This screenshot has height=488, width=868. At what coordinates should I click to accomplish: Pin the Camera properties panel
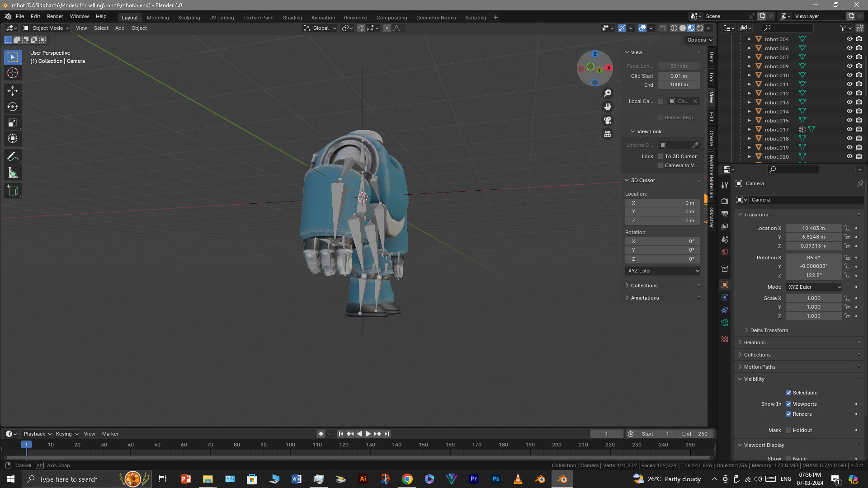tap(860, 183)
